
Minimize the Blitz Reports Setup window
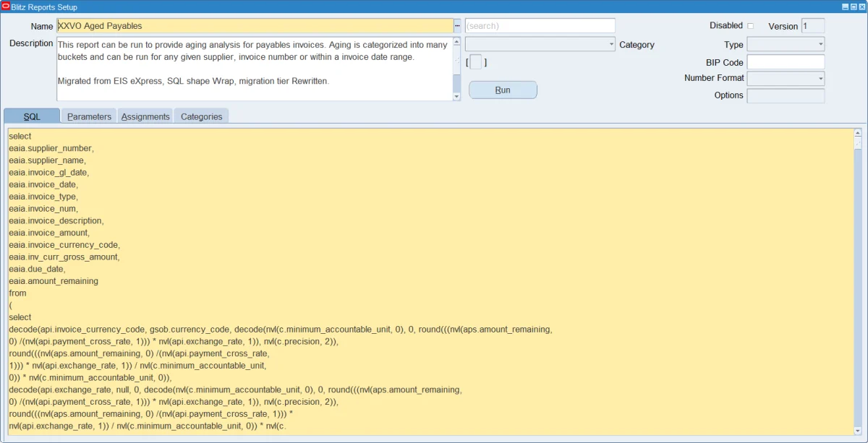[x=844, y=7]
